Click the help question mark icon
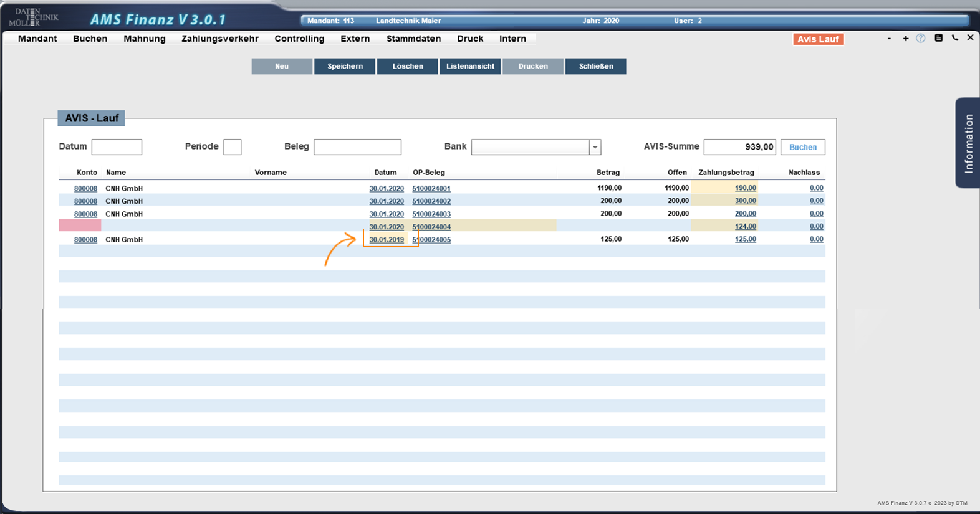This screenshot has width=980, height=514. 921,39
